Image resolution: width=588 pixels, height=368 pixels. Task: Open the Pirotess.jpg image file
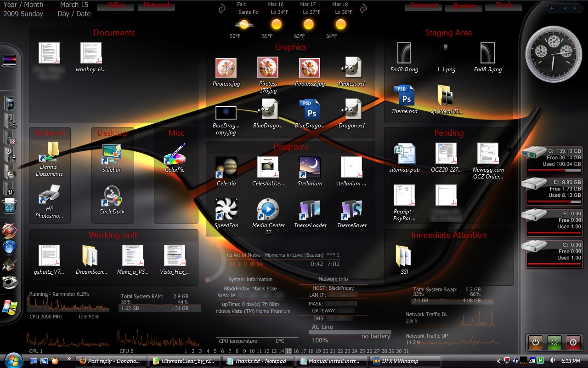pyautogui.click(x=226, y=72)
